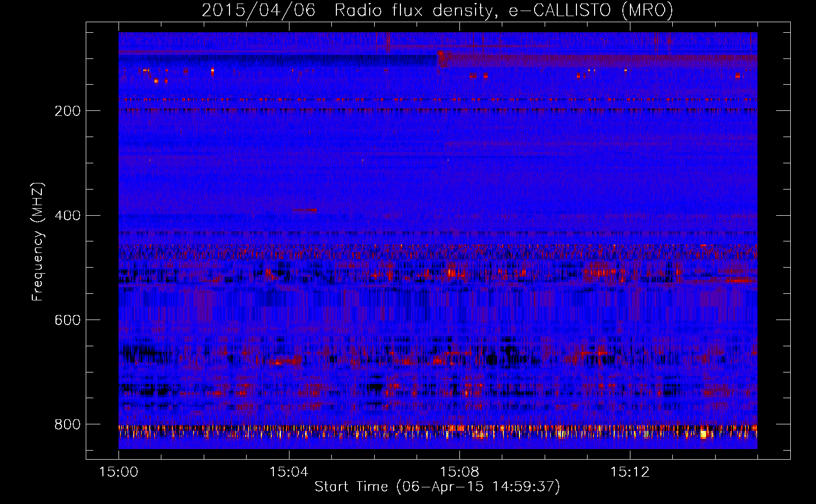Click the 600 frequency tick label

[68, 321]
